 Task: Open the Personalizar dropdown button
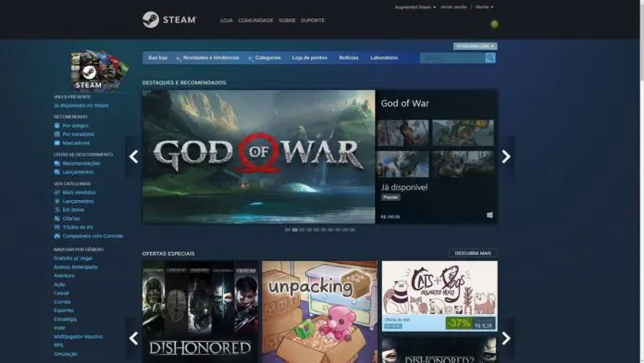coord(476,46)
